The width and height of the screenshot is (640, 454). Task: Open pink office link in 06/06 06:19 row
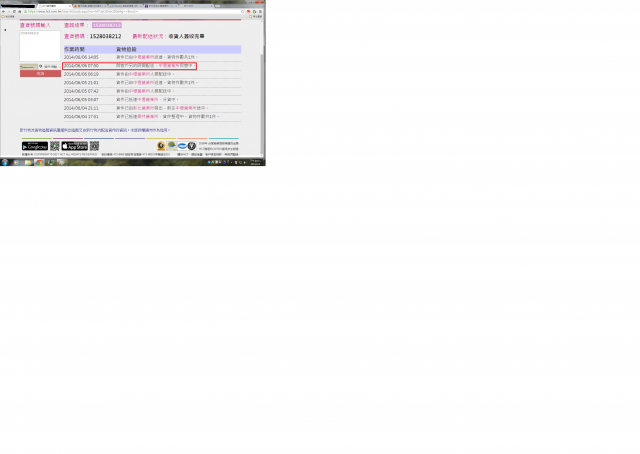click(x=139, y=74)
